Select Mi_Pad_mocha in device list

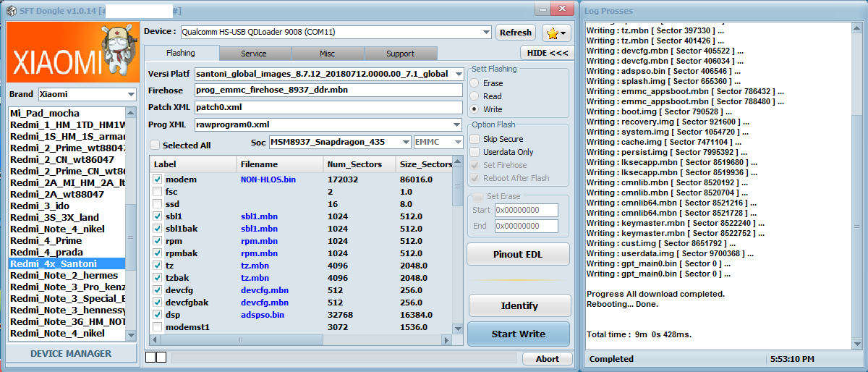[x=67, y=113]
